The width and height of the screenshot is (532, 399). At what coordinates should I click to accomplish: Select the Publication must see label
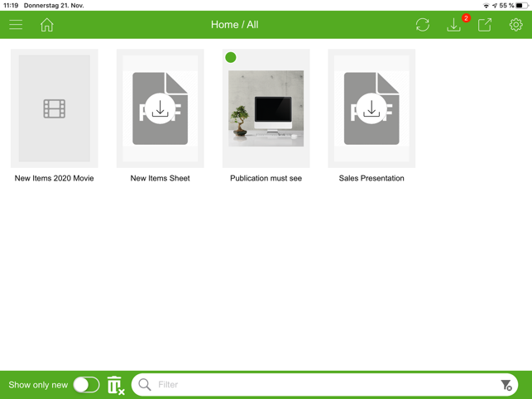266,178
